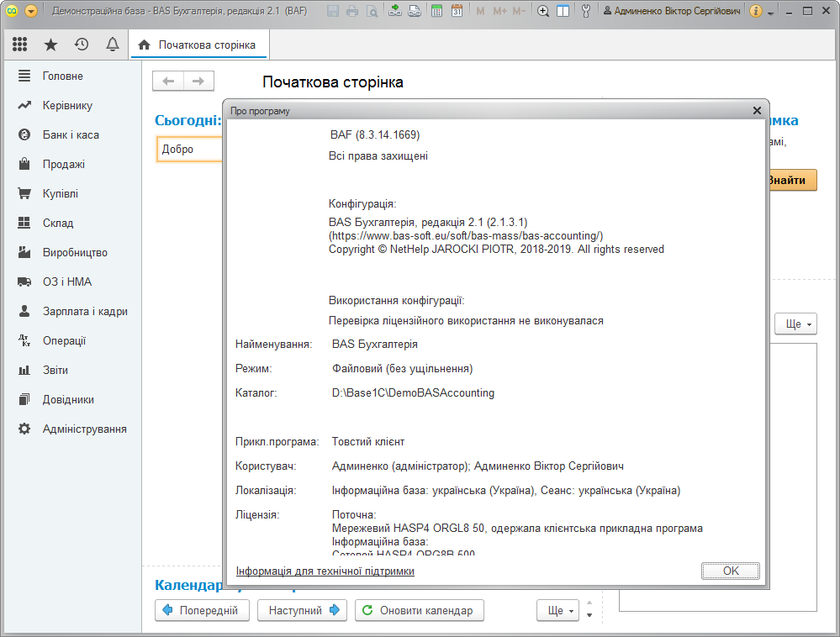Switch to the Початкова сторінка tab
The width and height of the screenshot is (840, 637).
coord(198,45)
